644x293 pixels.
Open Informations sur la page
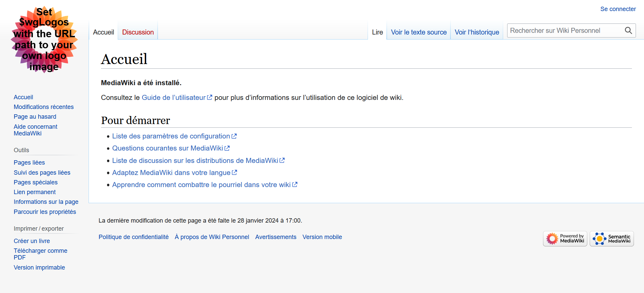pyautogui.click(x=46, y=202)
